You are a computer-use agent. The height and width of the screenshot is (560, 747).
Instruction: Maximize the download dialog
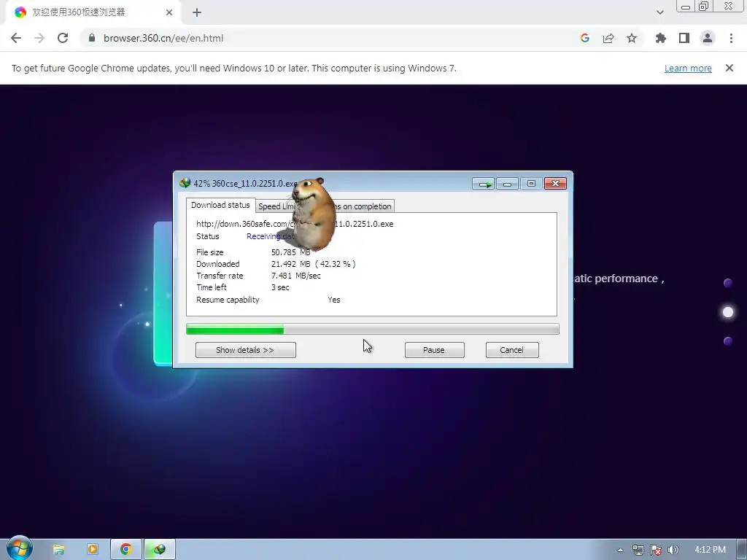(531, 184)
